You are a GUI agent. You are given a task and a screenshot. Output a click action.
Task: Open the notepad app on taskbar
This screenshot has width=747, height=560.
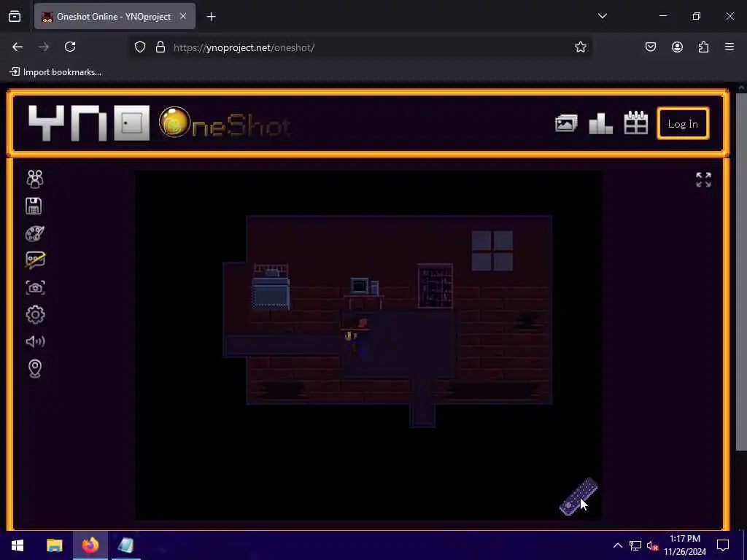(x=125, y=545)
